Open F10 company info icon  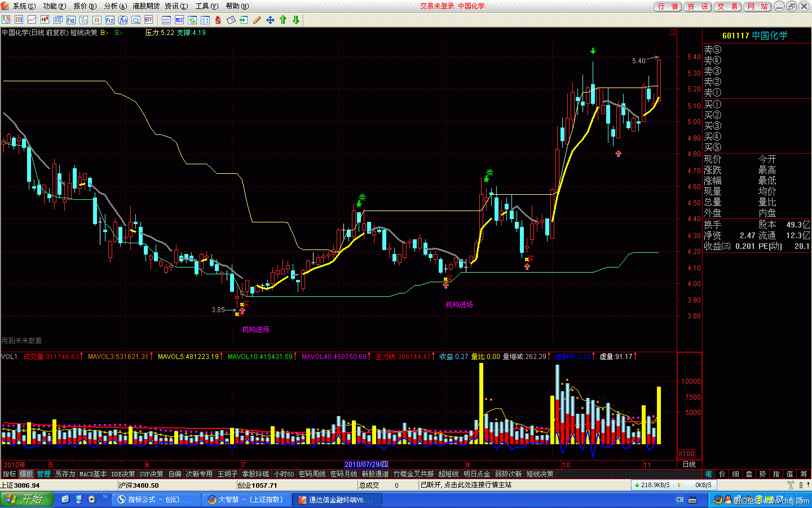pyautogui.click(x=70, y=20)
